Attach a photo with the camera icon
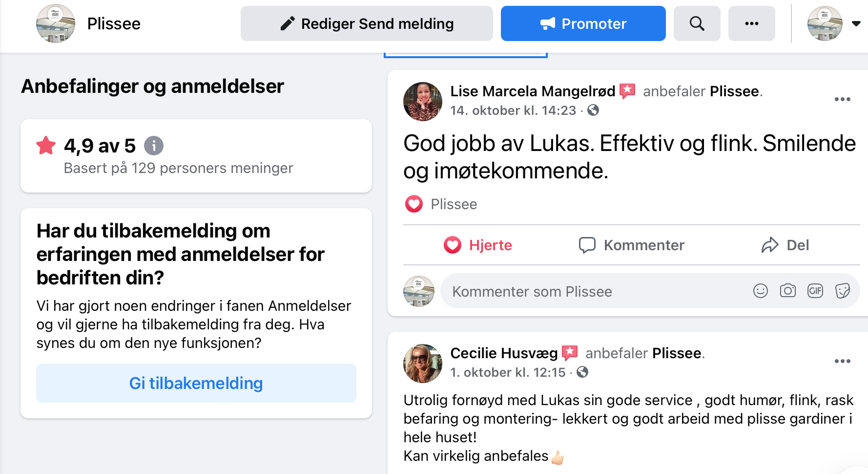868x474 pixels. click(x=787, y=291)
